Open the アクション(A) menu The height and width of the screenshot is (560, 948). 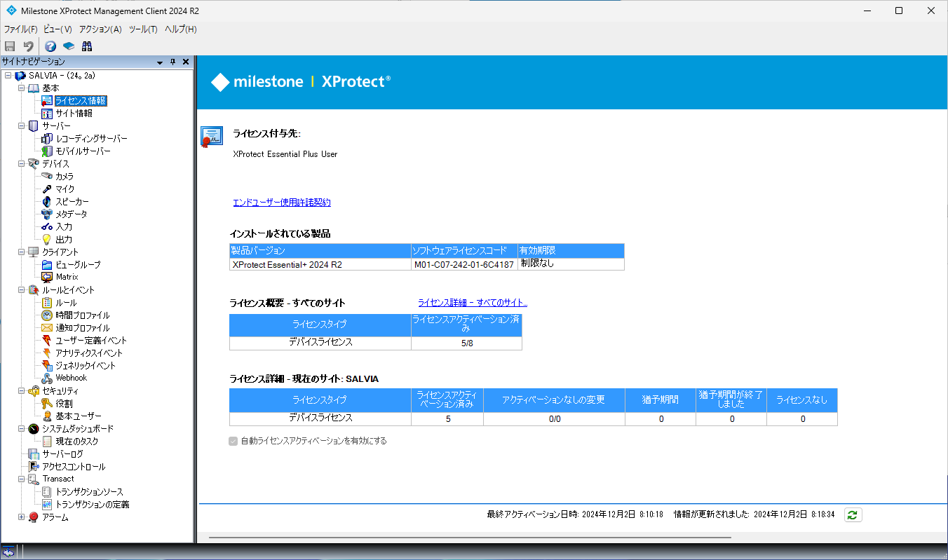pyautogui.click(x=100, y=29)
